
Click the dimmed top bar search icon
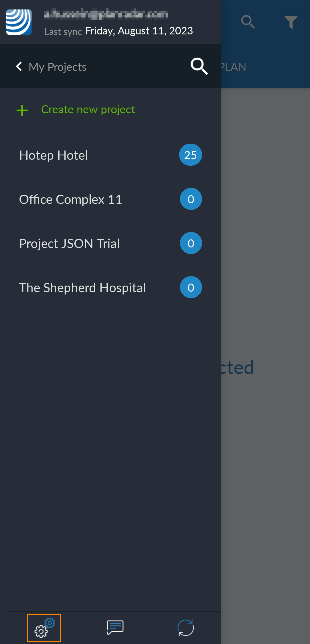coord(248,22)
